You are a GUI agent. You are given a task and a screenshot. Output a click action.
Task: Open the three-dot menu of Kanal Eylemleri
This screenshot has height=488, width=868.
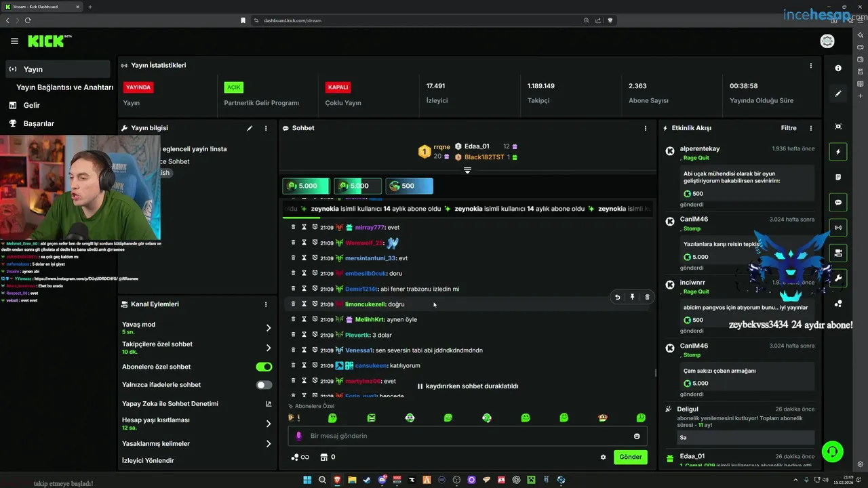[266, 304]
